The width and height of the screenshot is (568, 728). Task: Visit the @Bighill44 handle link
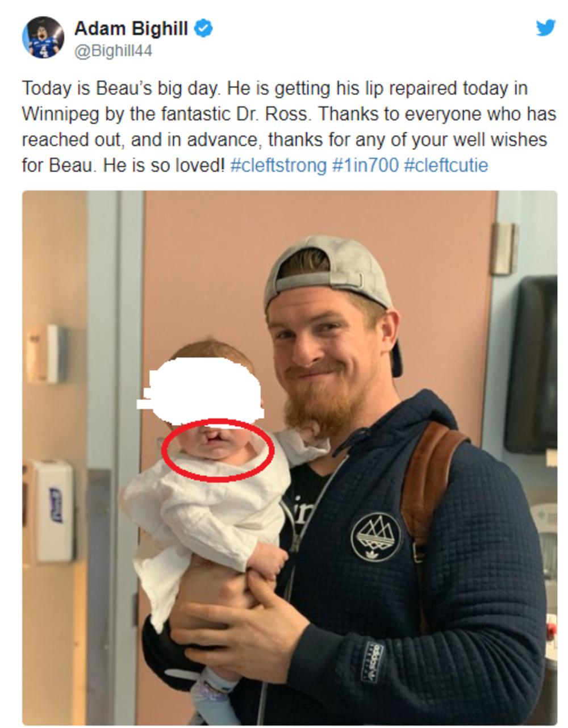pos(113,51)
